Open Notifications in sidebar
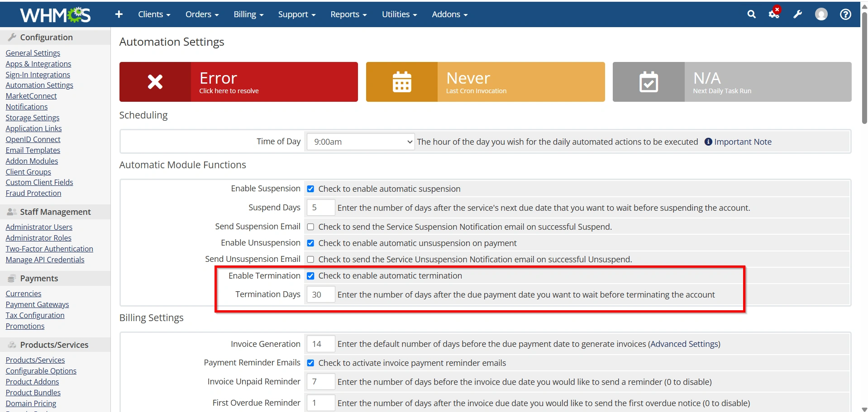868x412 pixels. [27, 107]
